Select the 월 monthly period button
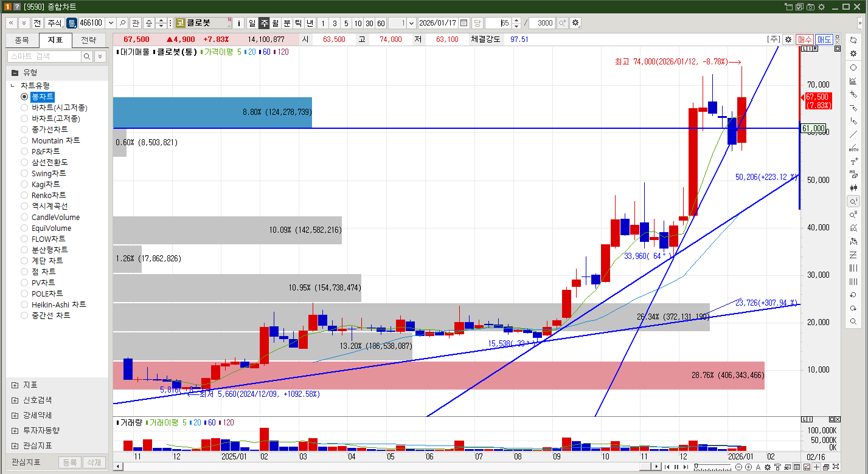This screenshot has width=868, height=474. (275, 22)
